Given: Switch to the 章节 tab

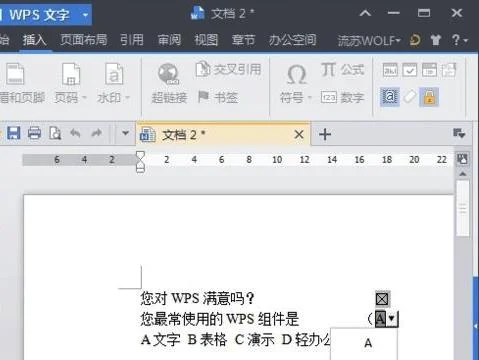Looking at the screenshot, I should [x=243, y=40].
